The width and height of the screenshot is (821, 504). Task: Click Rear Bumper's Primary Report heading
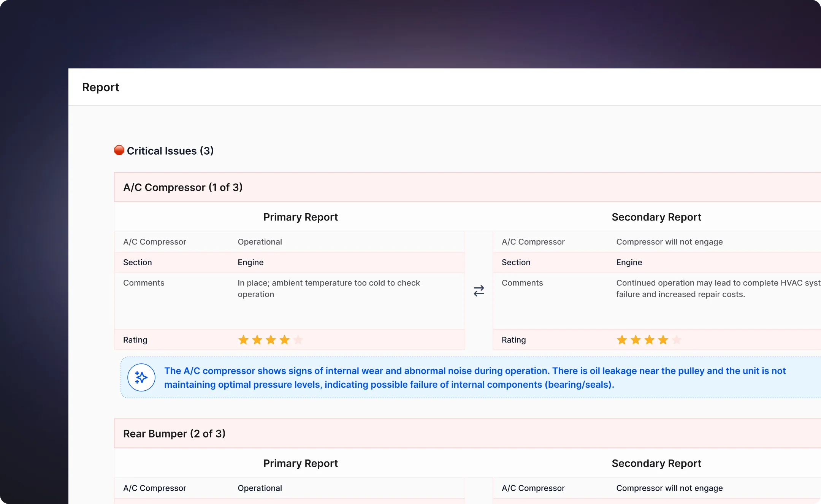(301, 463)
